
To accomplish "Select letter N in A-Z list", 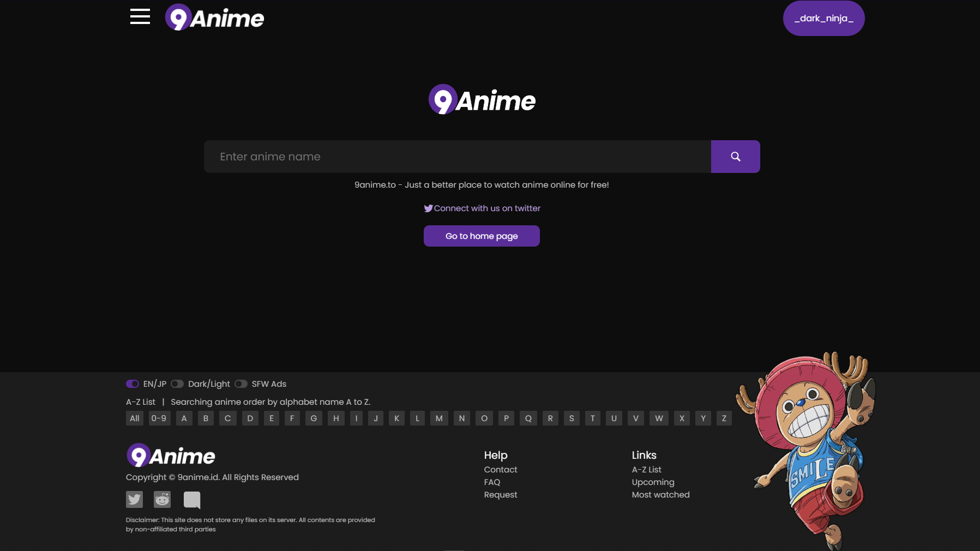I will point(462,418).
